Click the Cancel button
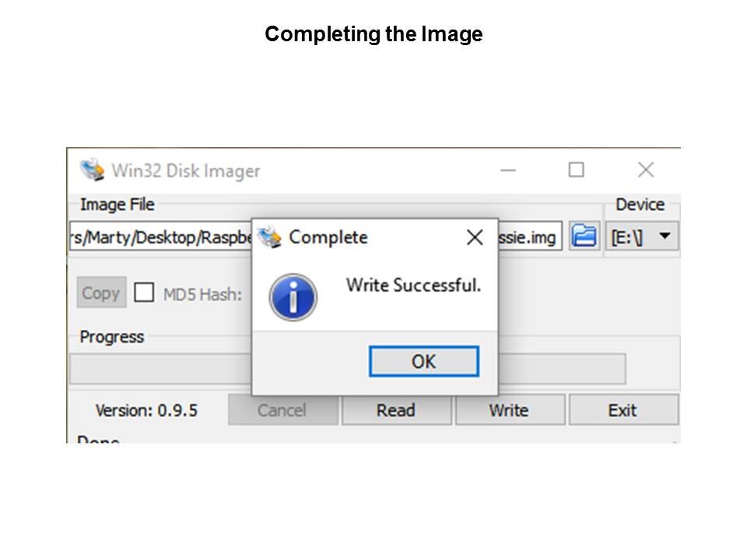This screenshot has height=560, width=747. (282, 410)
